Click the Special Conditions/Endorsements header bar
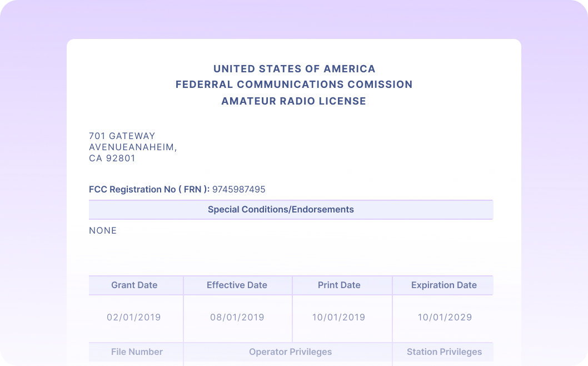The image size is (588, 366). (281, 210)
